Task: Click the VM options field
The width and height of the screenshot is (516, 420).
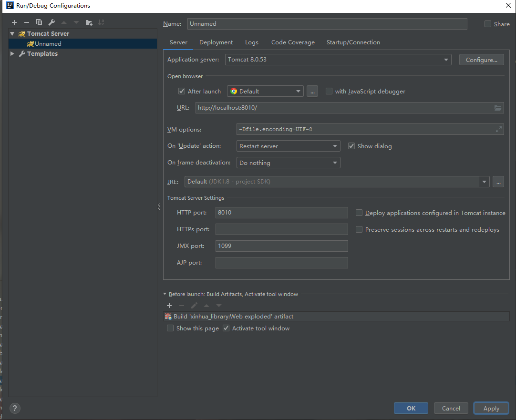Action: click(x=370, y=129)
